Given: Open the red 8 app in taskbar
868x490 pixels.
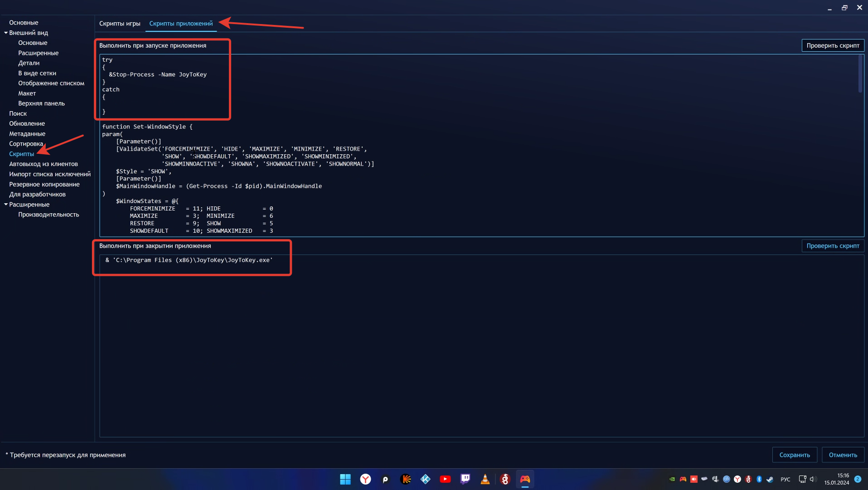Looking at the screenshot, I should pyautogui.click(x=505, y=479).
